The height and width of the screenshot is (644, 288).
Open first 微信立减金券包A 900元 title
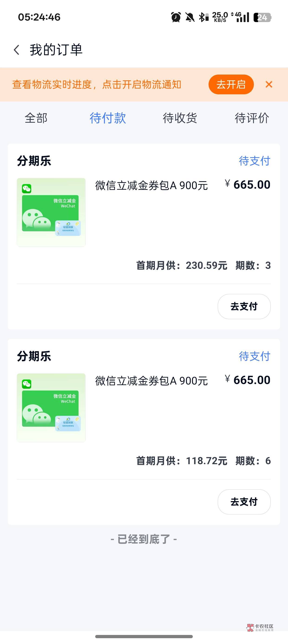[x=151, y=186]
